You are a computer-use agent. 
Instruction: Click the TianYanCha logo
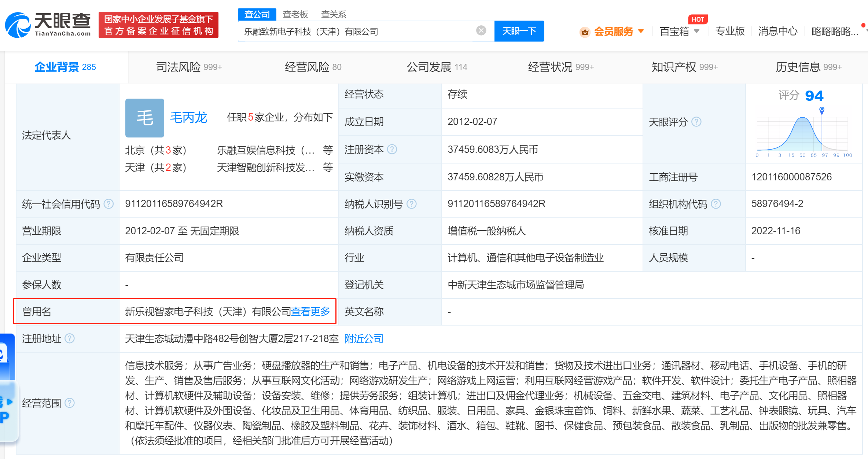pyautogui.click(x=48, y=25)
